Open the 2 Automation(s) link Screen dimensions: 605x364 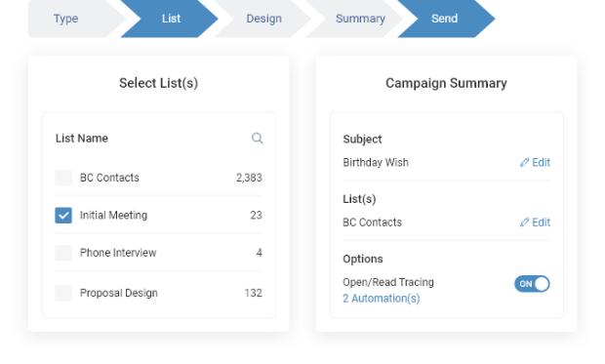tap(382, 299)
